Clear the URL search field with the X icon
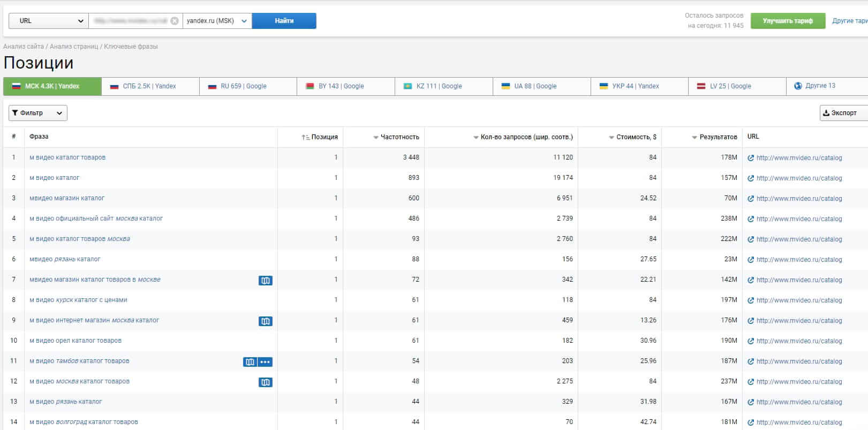The height and width of the screenshot is (430, 868). point(175,21)
